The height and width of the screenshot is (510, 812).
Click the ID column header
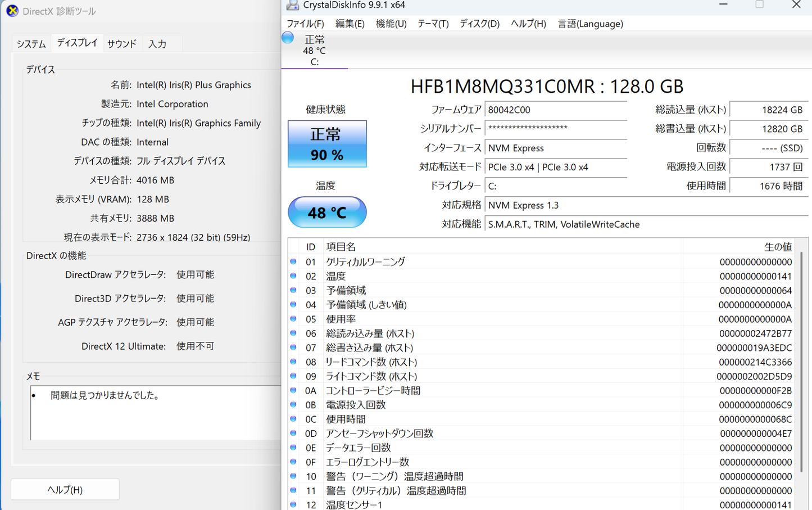311,247
